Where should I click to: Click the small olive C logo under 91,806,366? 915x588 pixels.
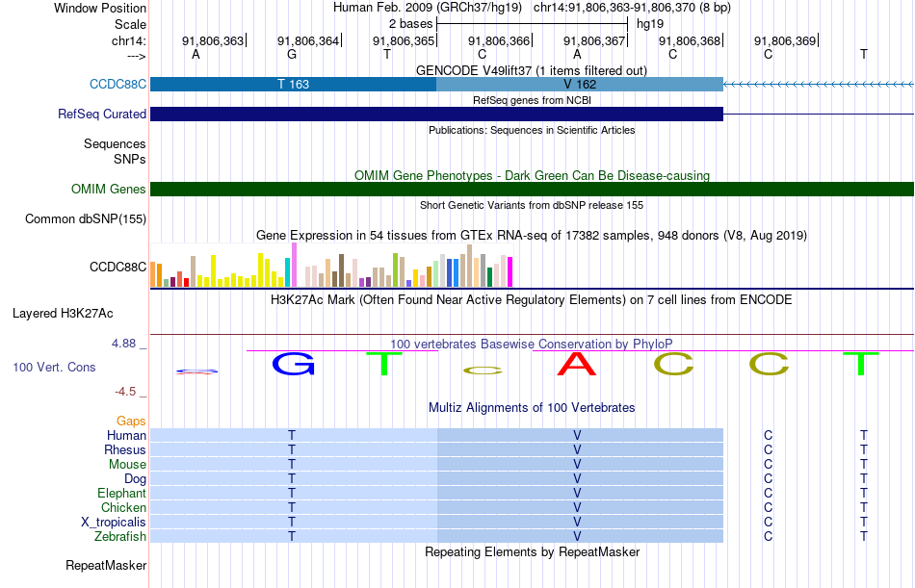click(x=482, y=371)
